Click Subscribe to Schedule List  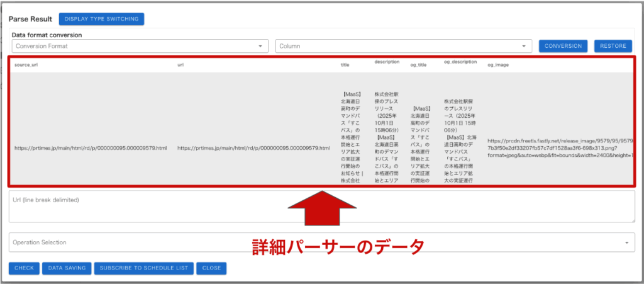coord(143,268)
